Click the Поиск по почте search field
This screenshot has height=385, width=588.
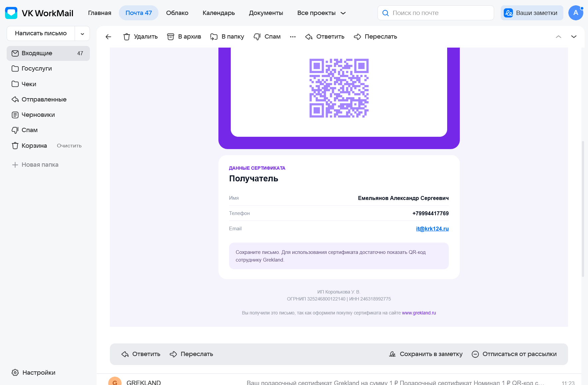436,13
